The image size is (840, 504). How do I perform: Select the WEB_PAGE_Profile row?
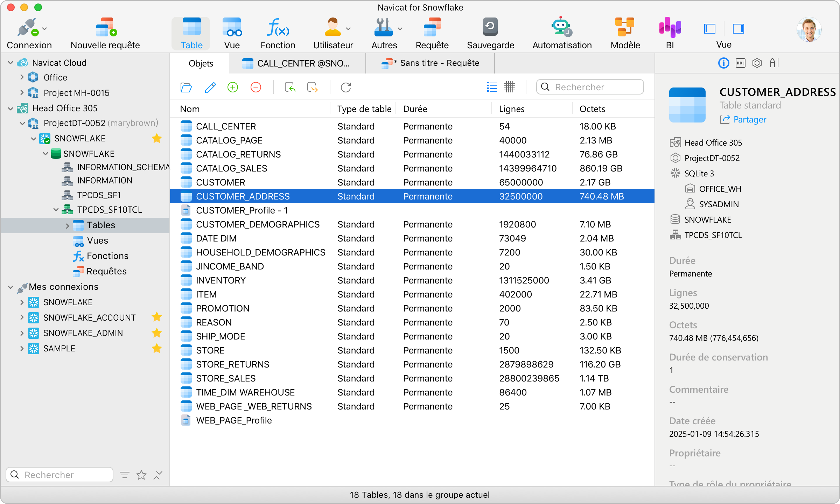(412, 420)
